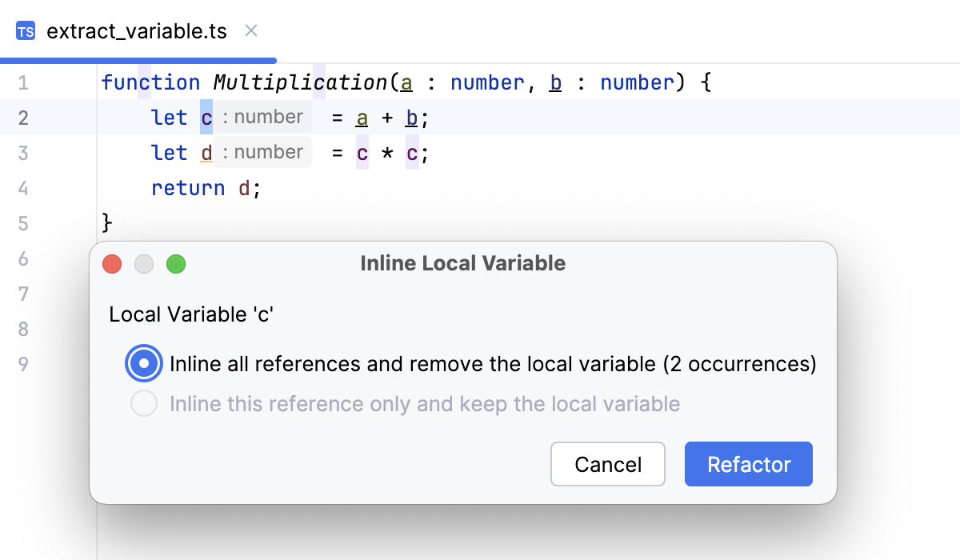Click the ': number' type hint on line 3
The width and height of the screenshot is (960, 560).
[x=263, y=152]
